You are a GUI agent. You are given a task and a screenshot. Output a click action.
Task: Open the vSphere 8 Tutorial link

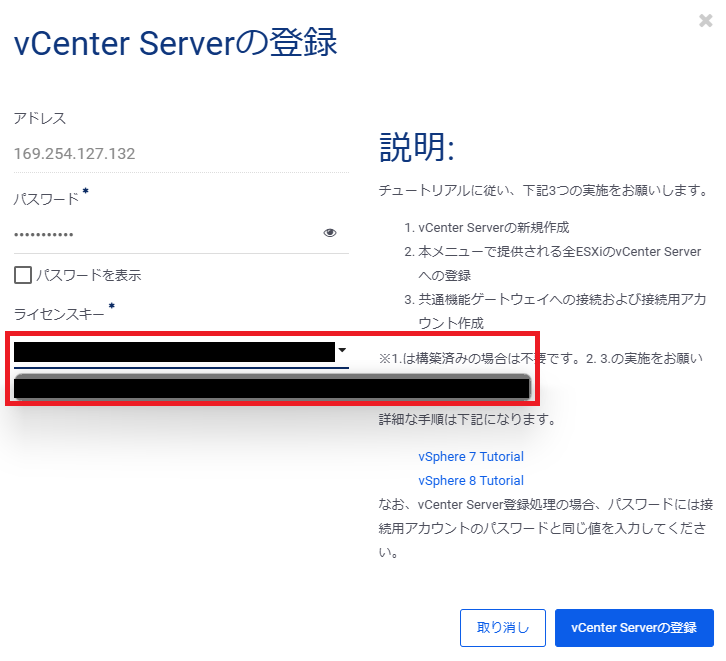click(471, 481)
